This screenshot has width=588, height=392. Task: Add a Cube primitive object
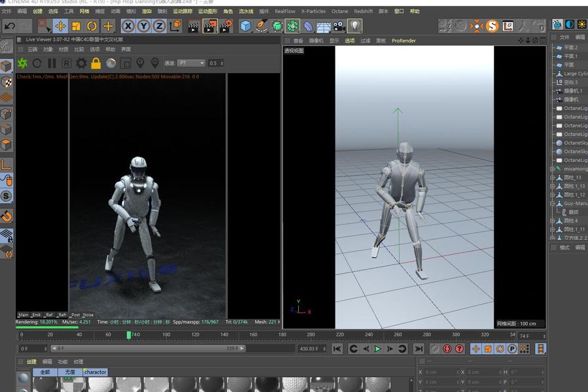coord(246,26)
